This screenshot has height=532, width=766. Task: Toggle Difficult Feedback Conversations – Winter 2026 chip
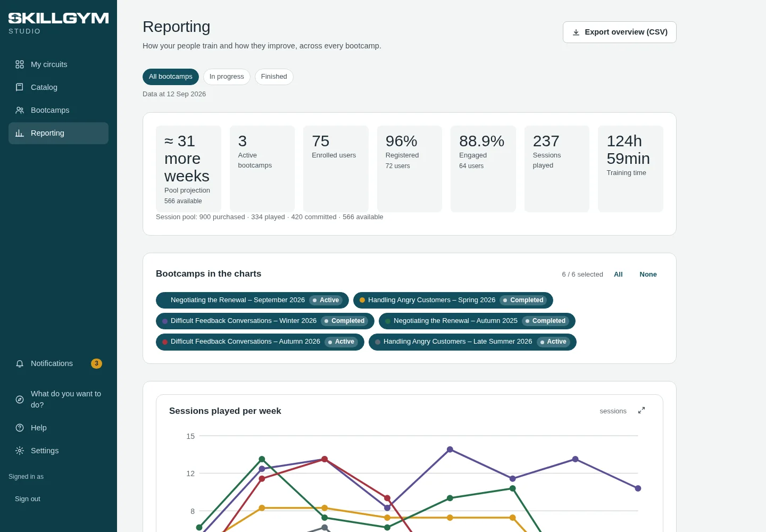[x=265, y=321]
